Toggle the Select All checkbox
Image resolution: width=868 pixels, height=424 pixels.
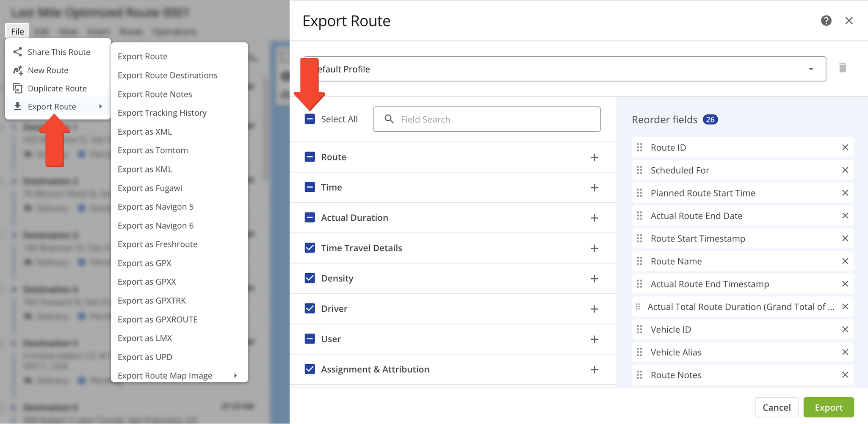pyautogui.click(x=310, y=119)
